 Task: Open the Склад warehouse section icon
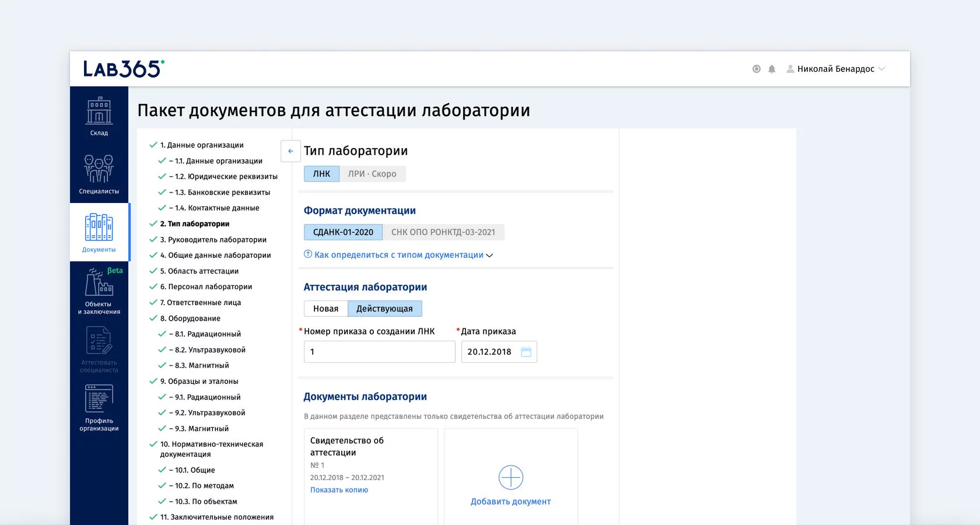point(99,111)
